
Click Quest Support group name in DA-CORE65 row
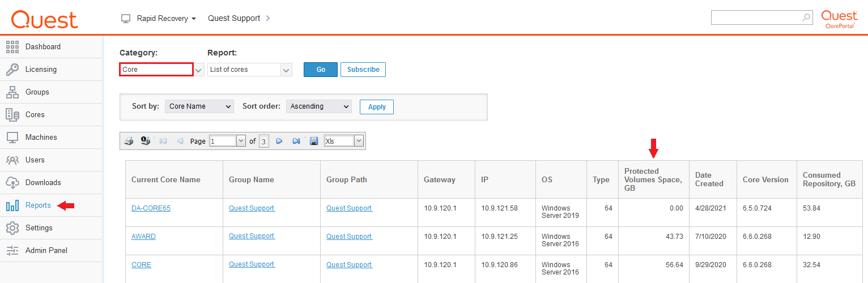pyautogui.click(x=252, y=208)
